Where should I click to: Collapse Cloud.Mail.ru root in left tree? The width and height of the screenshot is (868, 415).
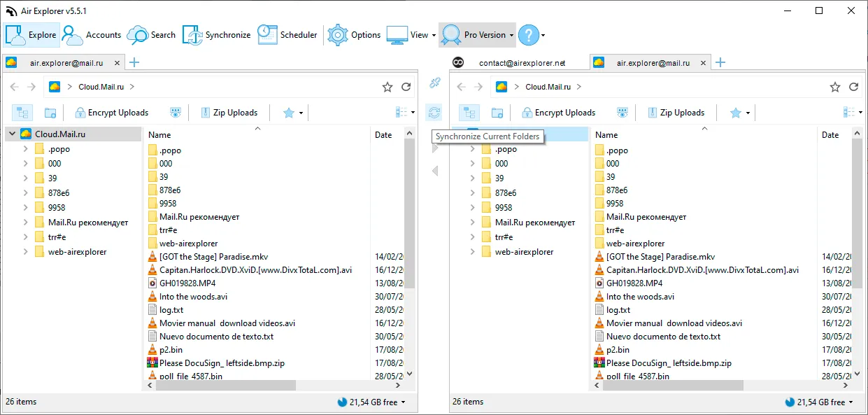[11, 134]
